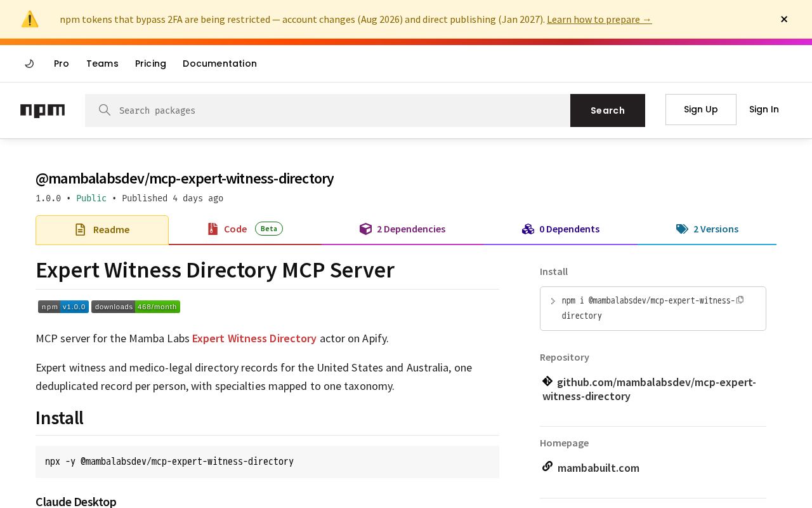Dismiss the 2FA warning banner
Screen dimensions: 812x508
[x=784, y=19]
